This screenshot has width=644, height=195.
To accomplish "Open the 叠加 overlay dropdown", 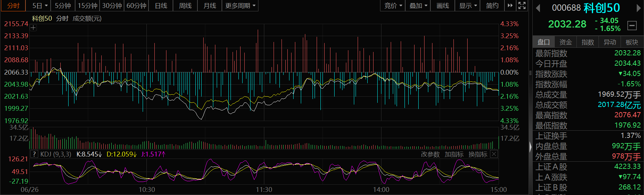I will click(x=418, y=6).
